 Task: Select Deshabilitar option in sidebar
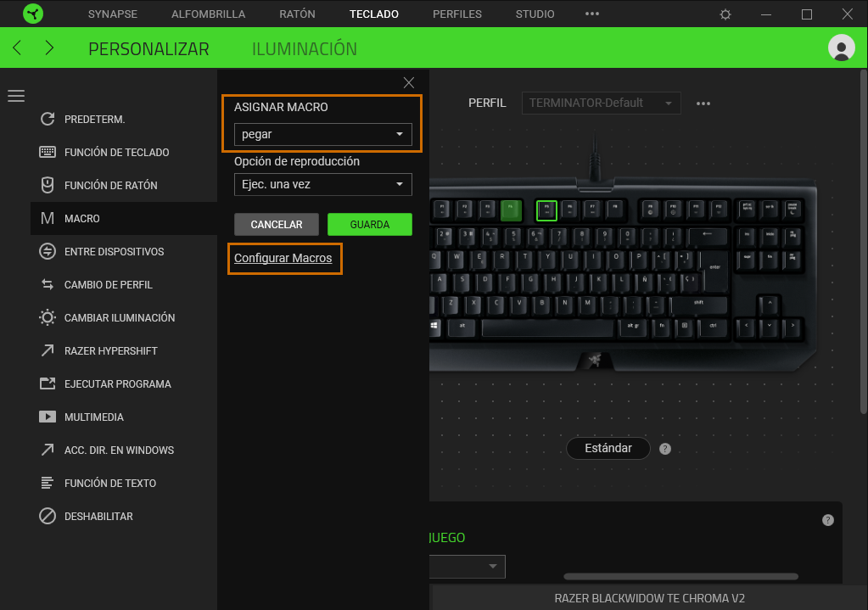(98, 516)
